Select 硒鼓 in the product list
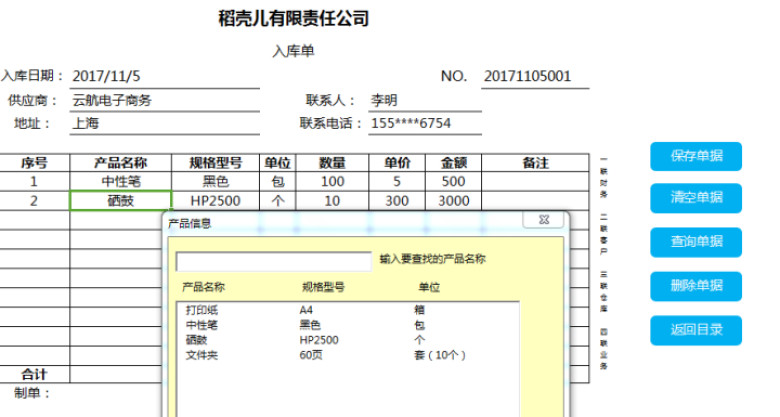The image size is (780, 417). [196, 340]
